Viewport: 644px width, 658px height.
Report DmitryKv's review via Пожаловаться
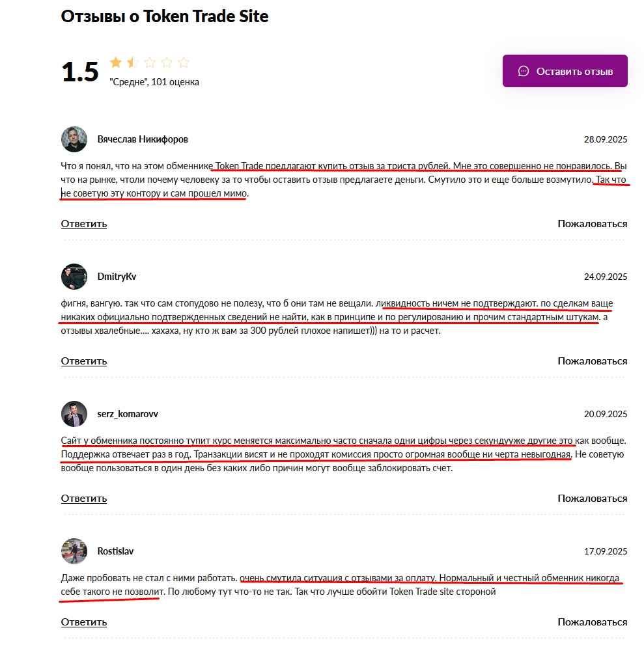[x=593, y=361]
